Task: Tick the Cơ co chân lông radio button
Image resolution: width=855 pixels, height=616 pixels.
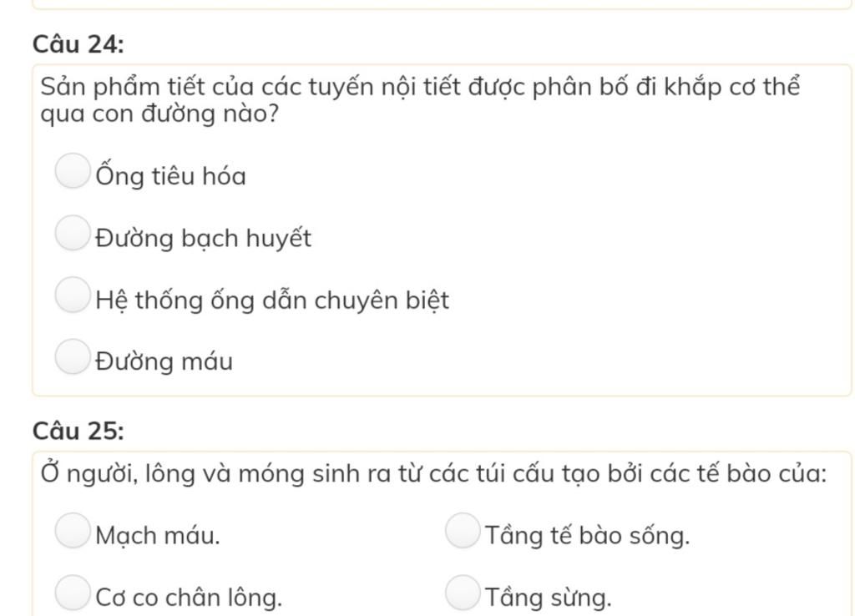Action: point(73,593)
